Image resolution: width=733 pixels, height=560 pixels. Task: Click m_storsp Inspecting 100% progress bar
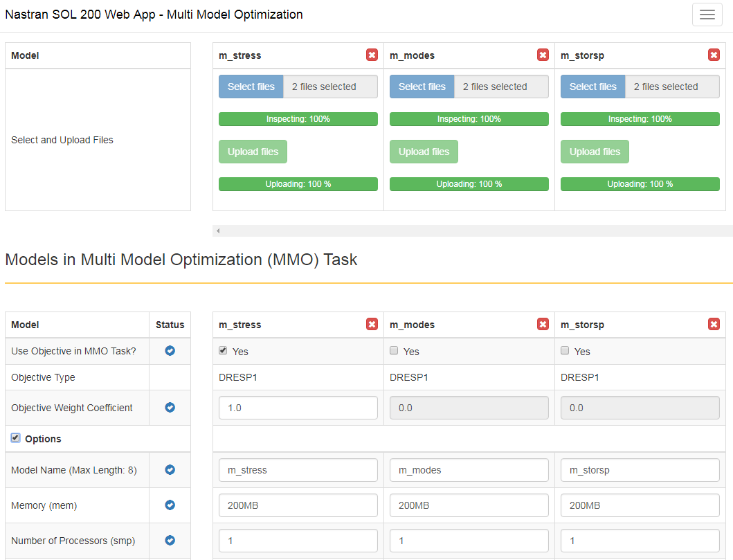(640, 119)
